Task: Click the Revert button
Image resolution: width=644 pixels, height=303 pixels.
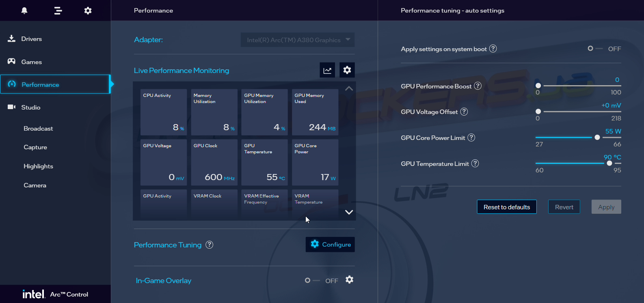Action: point(564,207)
